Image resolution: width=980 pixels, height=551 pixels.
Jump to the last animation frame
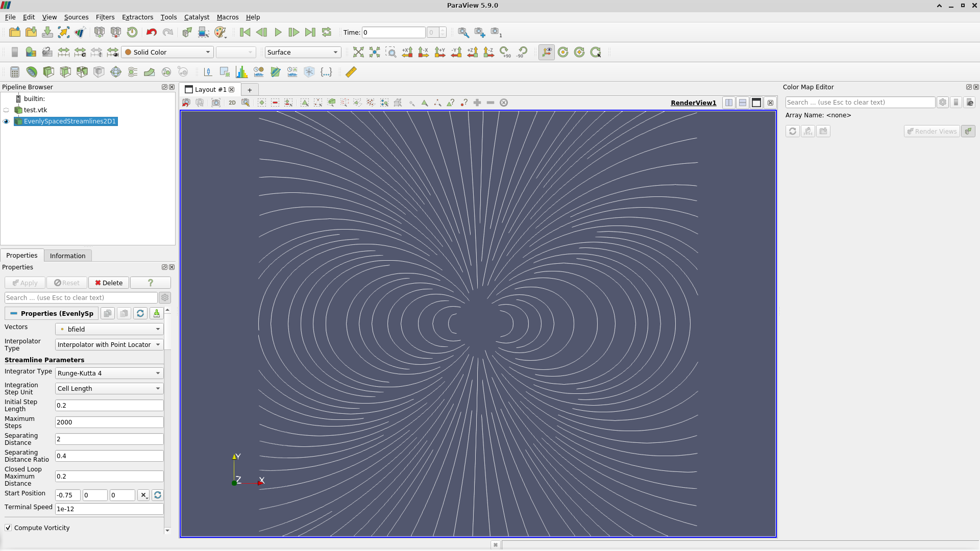pos(310,32)
